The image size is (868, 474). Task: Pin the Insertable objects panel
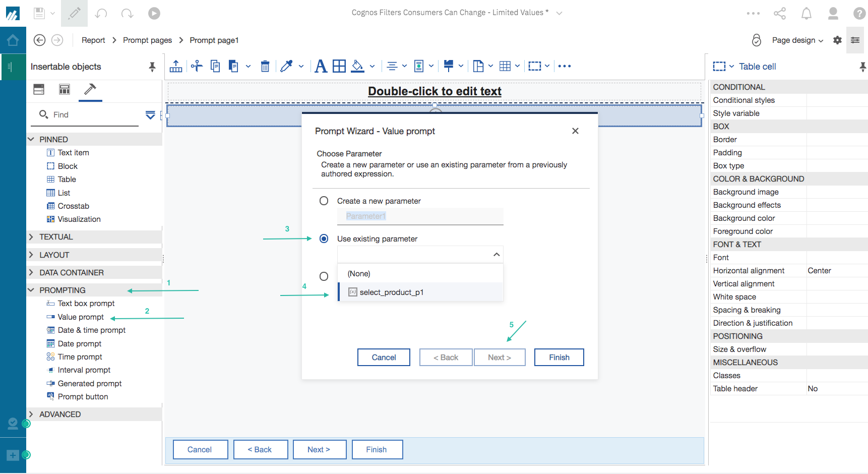click(152, 67)
